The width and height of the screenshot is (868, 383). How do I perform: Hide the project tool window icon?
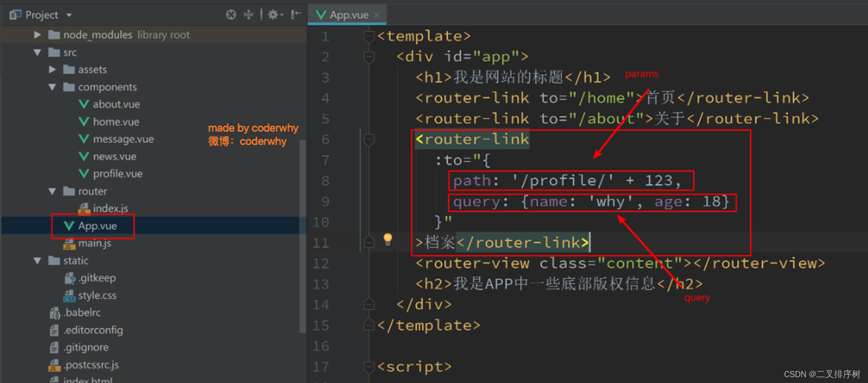[296, 15]
